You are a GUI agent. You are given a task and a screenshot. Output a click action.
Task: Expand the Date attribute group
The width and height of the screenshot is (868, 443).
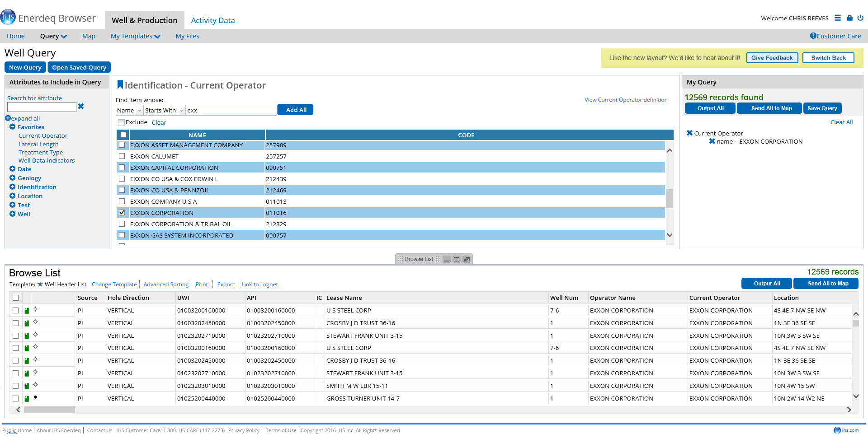click(x=13, y=169)
